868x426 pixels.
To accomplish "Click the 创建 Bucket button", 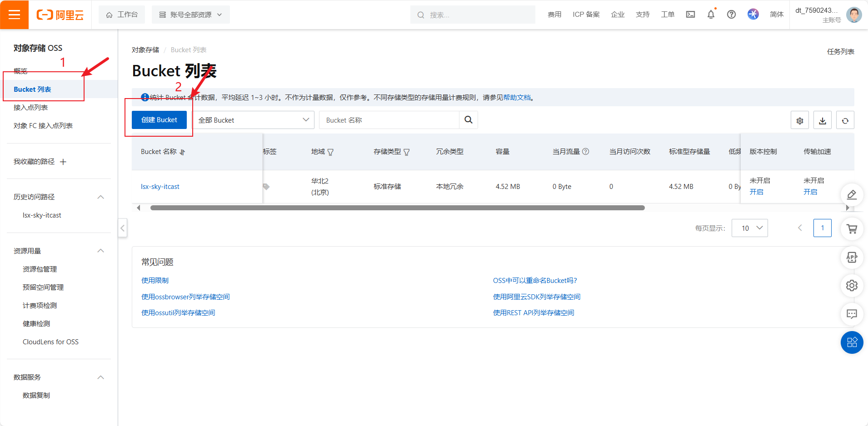I will pos(159,119).
